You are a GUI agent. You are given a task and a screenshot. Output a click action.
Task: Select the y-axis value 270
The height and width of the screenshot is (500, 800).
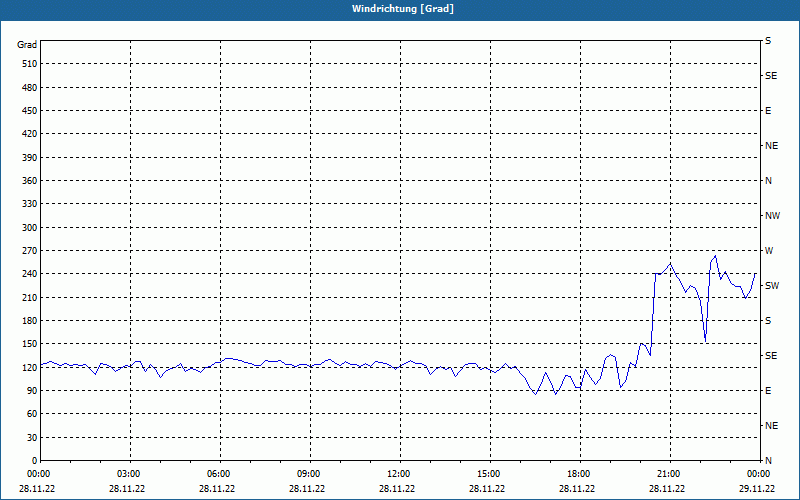pos(30,251)
